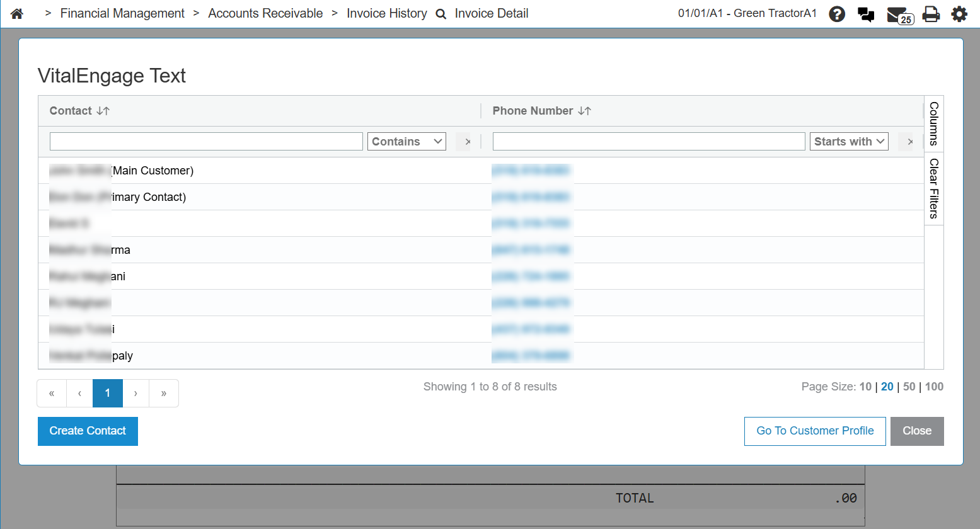The image size is (980, 529).
Task: Clear the Phone Number filter with x
Action: pos(910,142)
